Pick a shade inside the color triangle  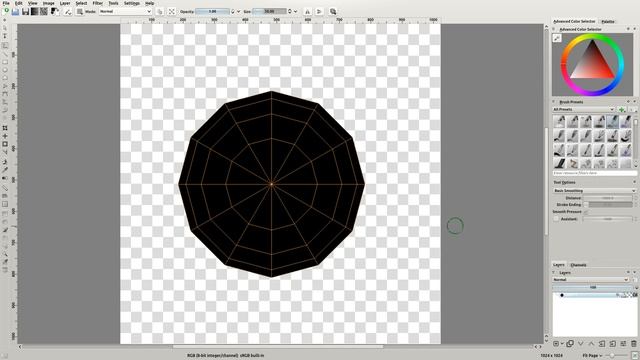click(593, 64)
